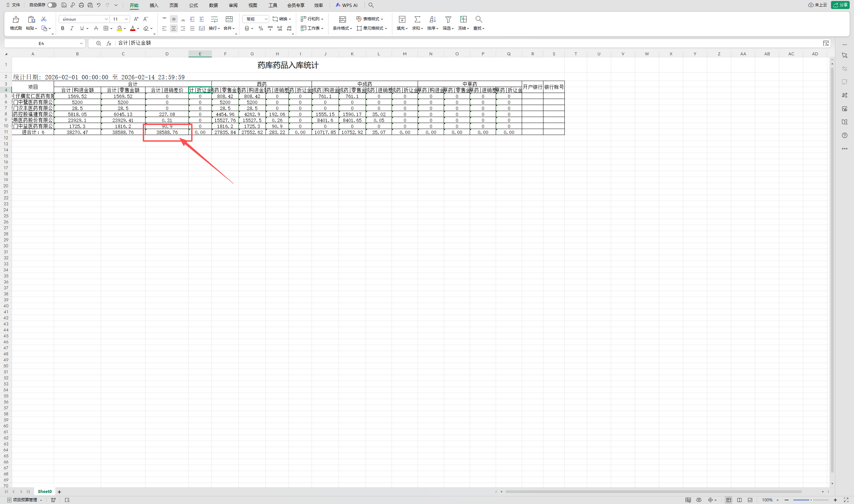
Task: Click the 分享 share button
Action: (x=840, y=5)
